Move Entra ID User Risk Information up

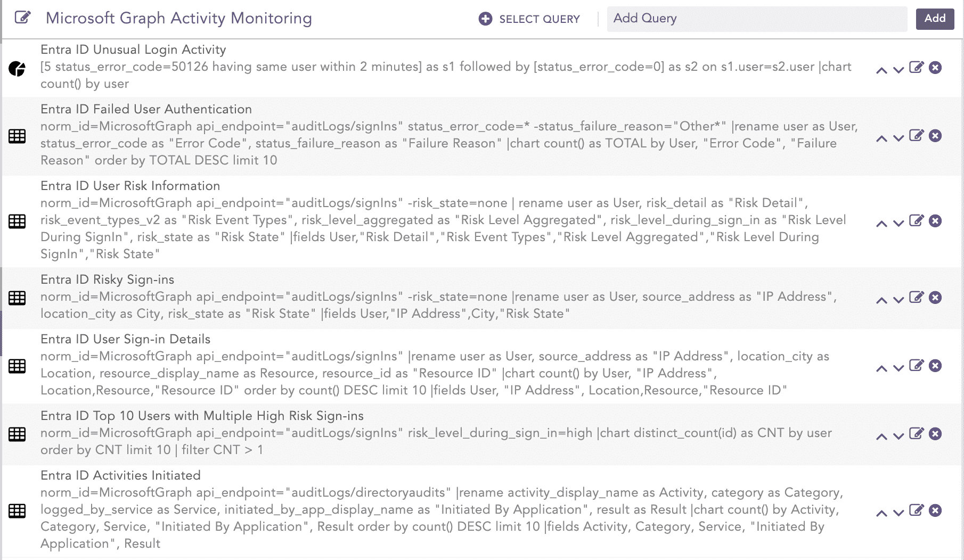tap(881, 223)
